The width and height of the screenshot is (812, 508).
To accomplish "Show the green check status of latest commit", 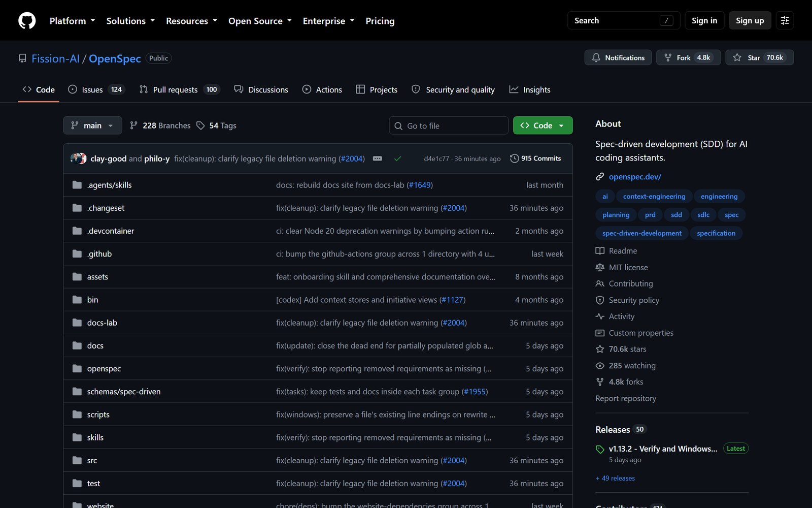I will [397, 158].
